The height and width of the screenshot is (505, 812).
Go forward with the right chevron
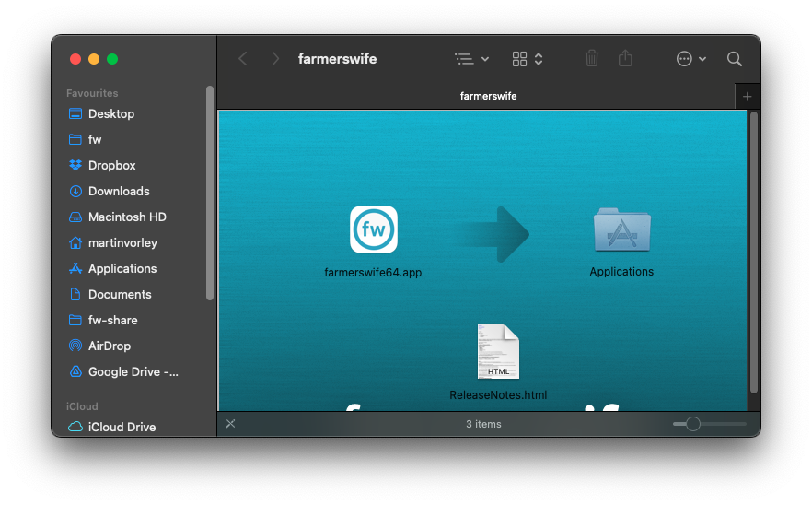tap(275, 59)
